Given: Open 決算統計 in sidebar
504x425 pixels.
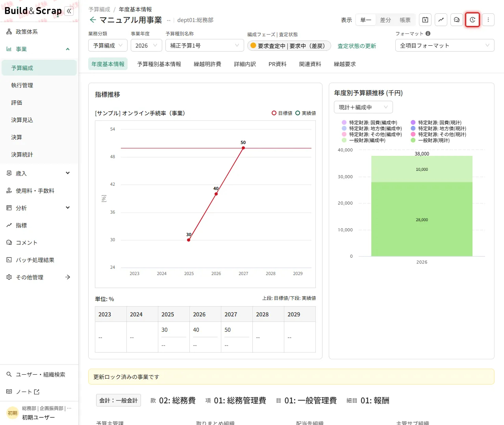Looking at the screenshot, I should [x=39, y=154].
